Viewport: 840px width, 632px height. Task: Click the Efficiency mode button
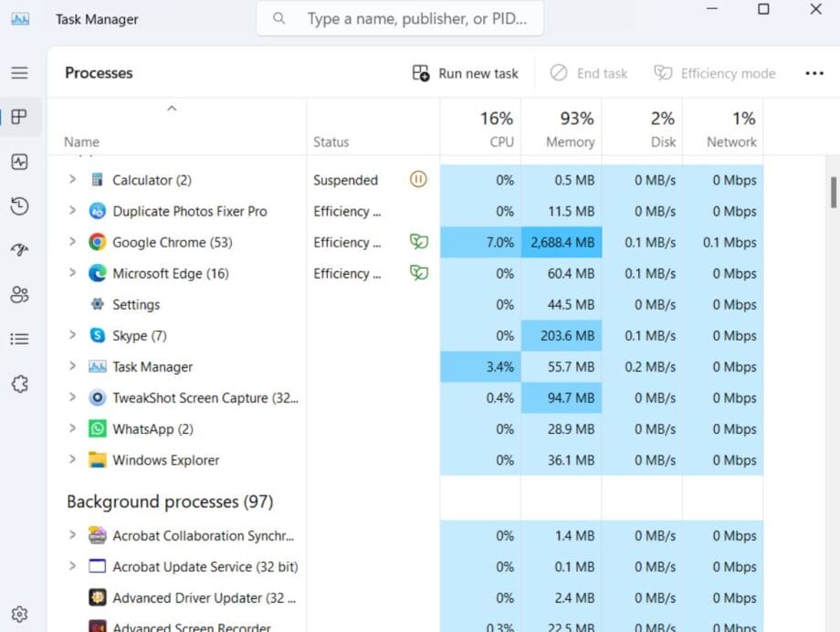(715, 73)
